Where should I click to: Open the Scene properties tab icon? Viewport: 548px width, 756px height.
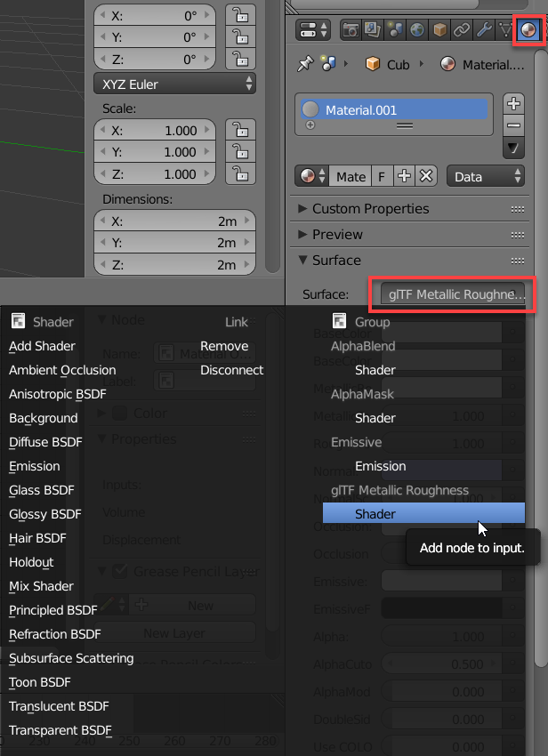click(395, 30)
